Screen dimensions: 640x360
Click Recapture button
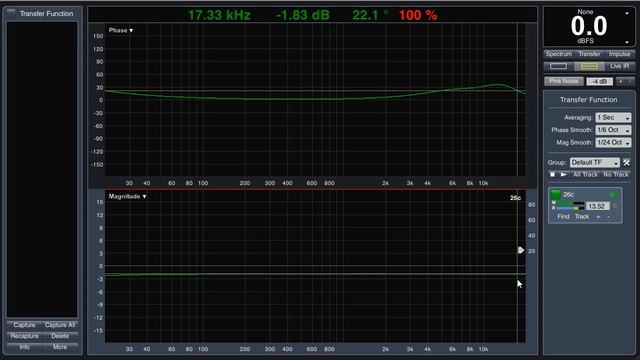[x=24, y=336]
